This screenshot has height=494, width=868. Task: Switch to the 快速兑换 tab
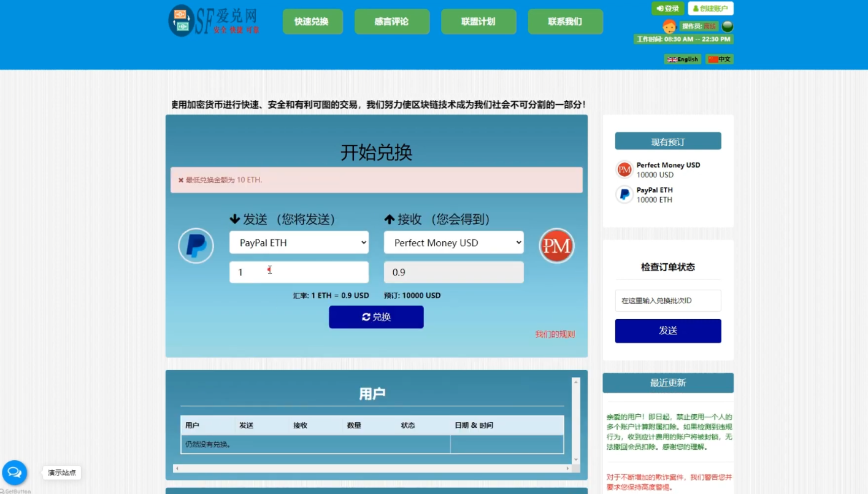click(x=312, y=21)
